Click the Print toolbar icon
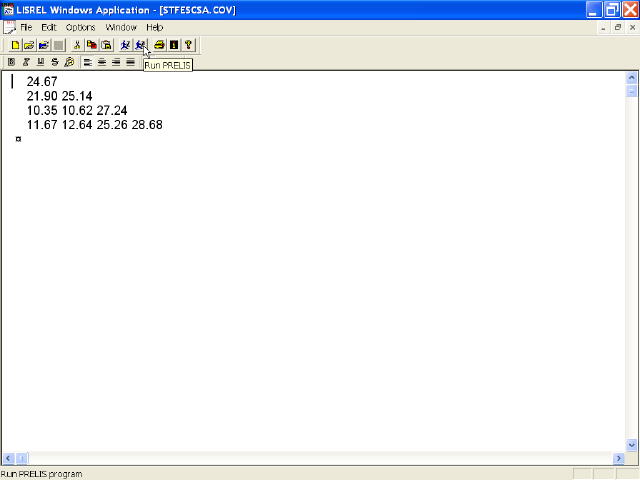640x480 pixels. click(x=159, y=45)
